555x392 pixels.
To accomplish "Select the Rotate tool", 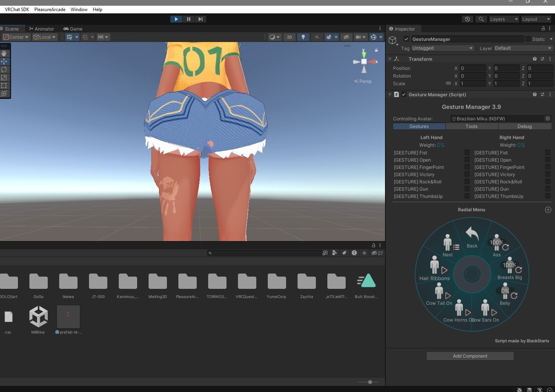I will click(x=4, y=70).
